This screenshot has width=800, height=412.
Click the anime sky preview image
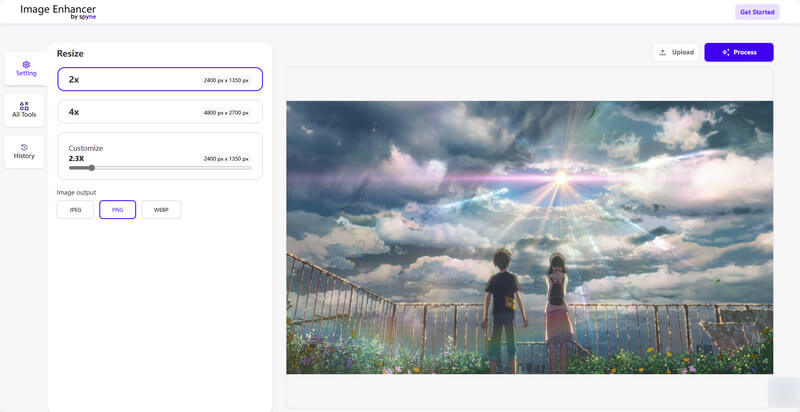pyautogui.click(x=529, y=237)
